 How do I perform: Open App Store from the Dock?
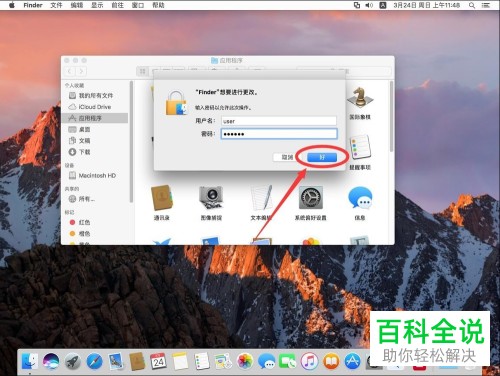[352, 361]
